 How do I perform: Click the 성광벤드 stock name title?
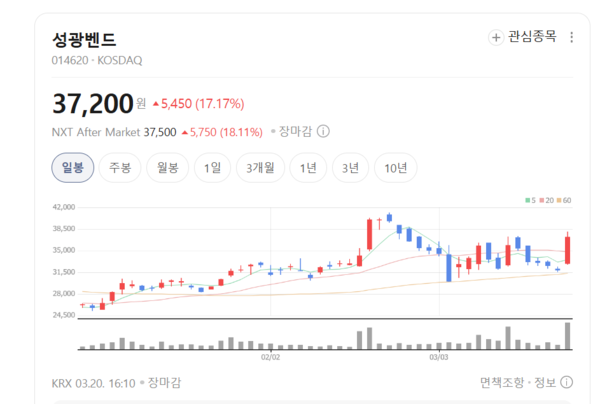coord(85,40)
